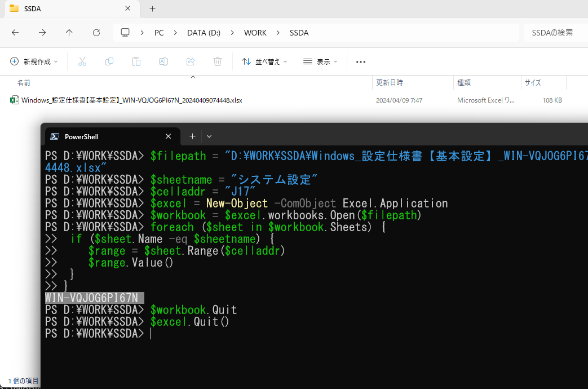Rename the file via the rename icon
Screen dimensions: 588x389
tap(163, 61)
